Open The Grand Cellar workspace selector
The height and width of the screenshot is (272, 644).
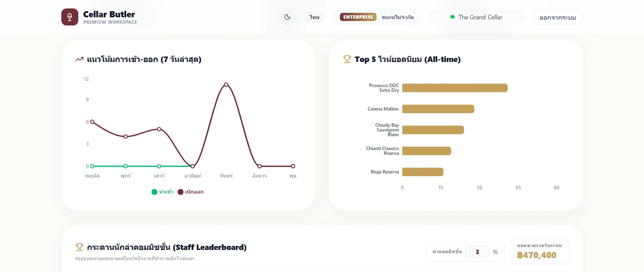point(477,17)
